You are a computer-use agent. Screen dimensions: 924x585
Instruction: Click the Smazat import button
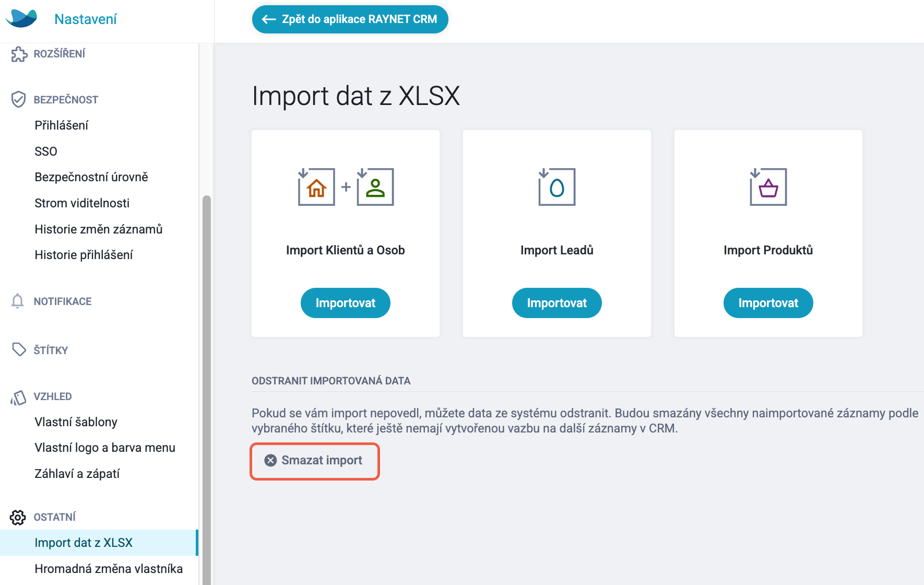pos(315,461)
